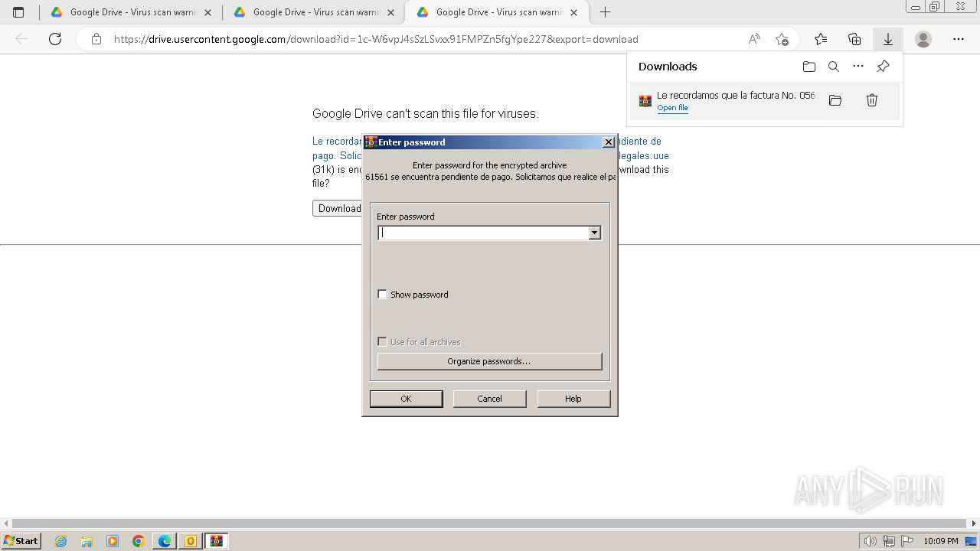Screen dimensions: 980x551
Task: Open Google Chrome from taskbar
Action: pyautogui.click(x=139, y=541)
